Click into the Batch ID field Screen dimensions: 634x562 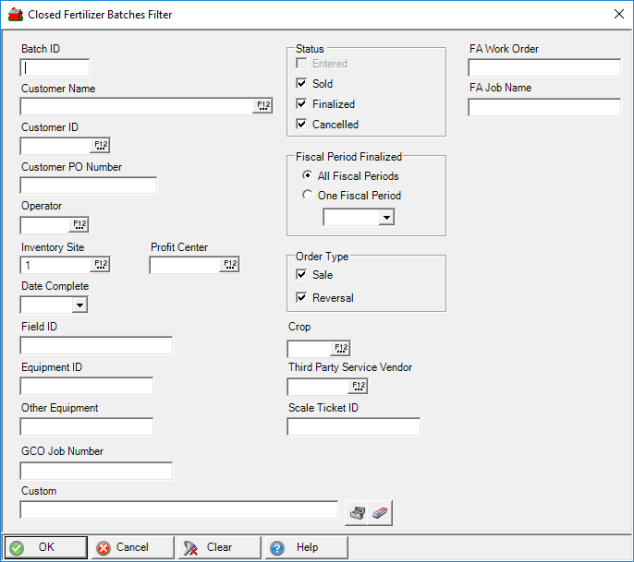[x=55, y=68]
